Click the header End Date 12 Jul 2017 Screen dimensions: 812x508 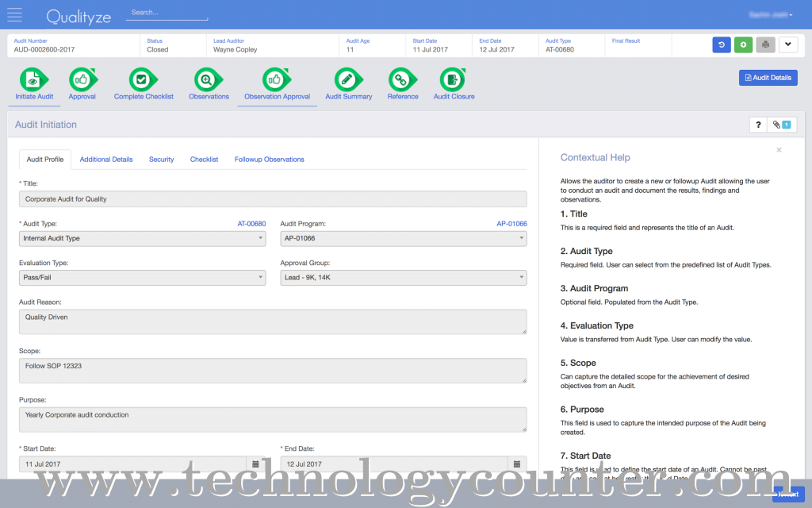click(496, 50)
